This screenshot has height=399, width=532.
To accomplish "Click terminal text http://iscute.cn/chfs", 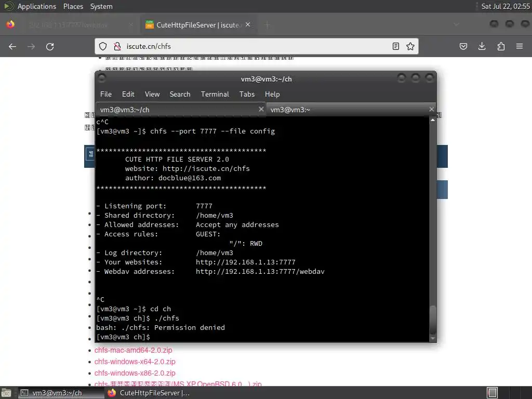I will coord(206,169).
